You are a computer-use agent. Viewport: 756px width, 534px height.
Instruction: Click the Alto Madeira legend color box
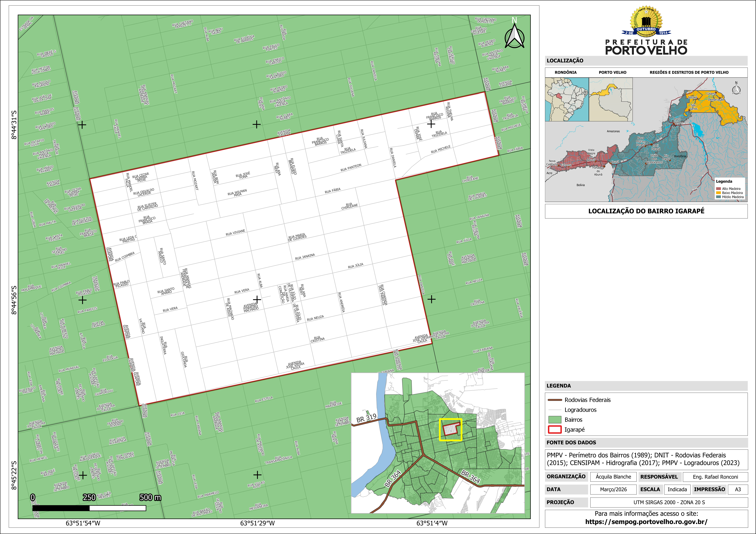[x=718, y=189]
